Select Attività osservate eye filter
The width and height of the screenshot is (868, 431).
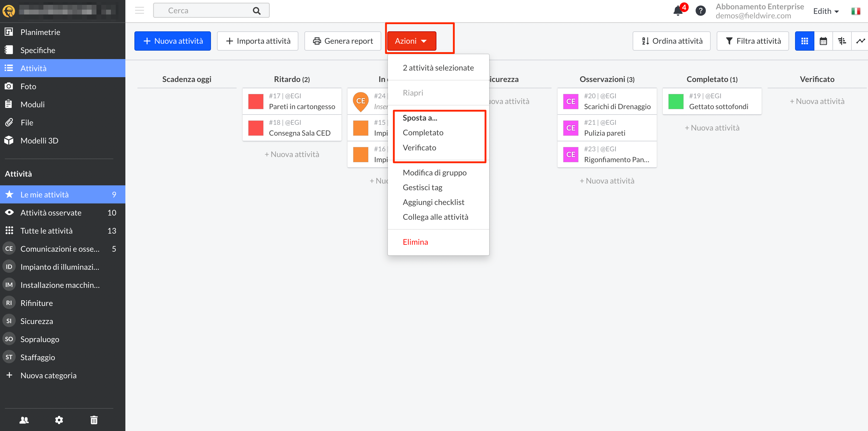(63, 212)
